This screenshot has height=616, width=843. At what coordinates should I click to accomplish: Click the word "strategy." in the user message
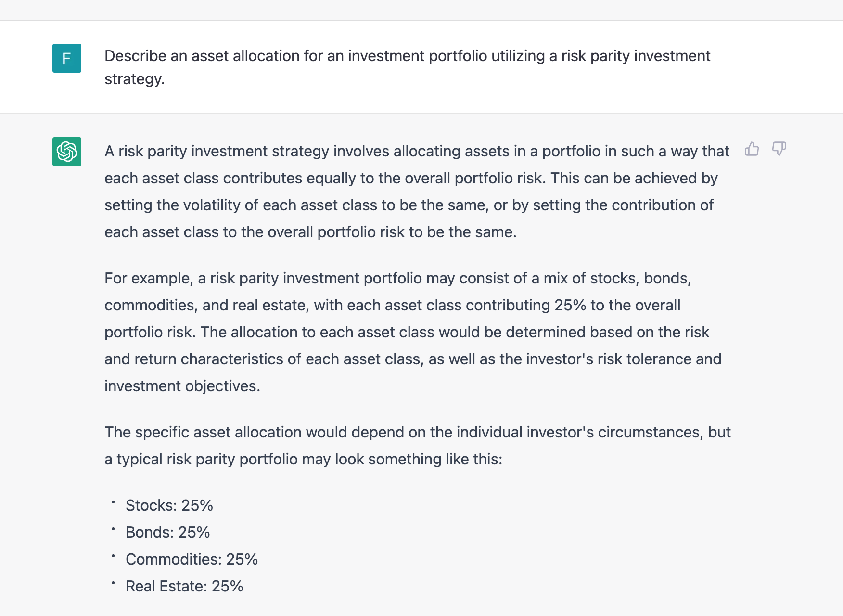tap(135, 79)
